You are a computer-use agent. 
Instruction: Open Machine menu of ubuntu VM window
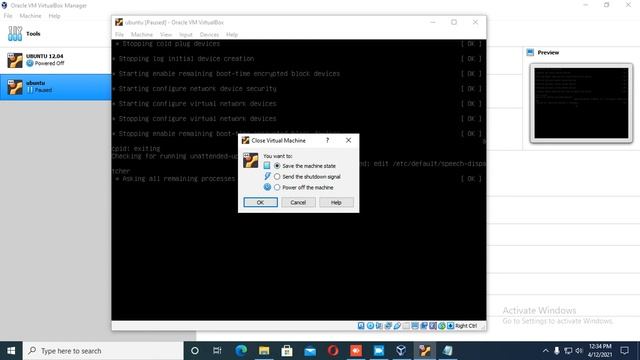coord(142,35)
